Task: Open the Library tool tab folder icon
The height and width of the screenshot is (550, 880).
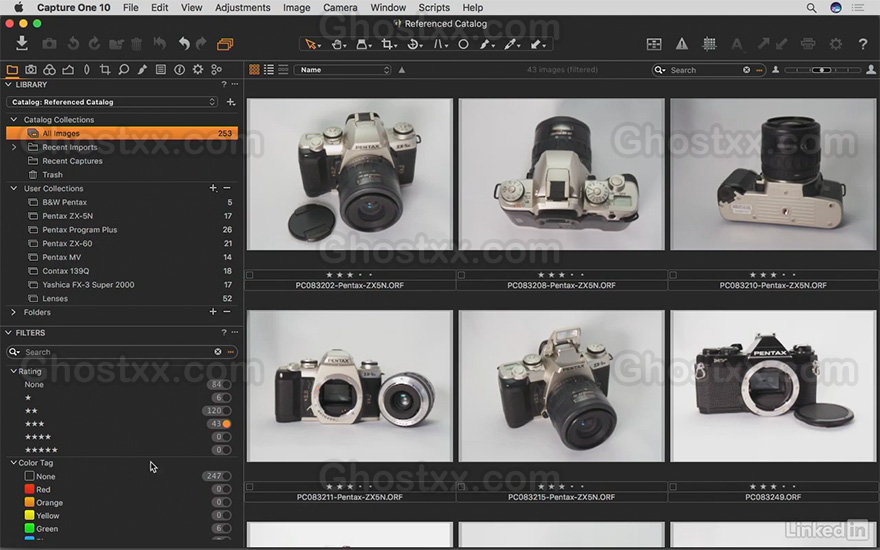Action: [12, 70]
